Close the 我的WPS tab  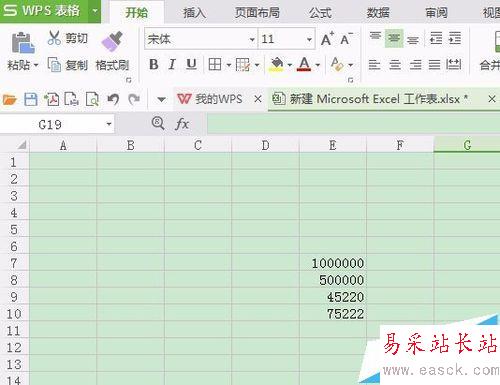258,99
